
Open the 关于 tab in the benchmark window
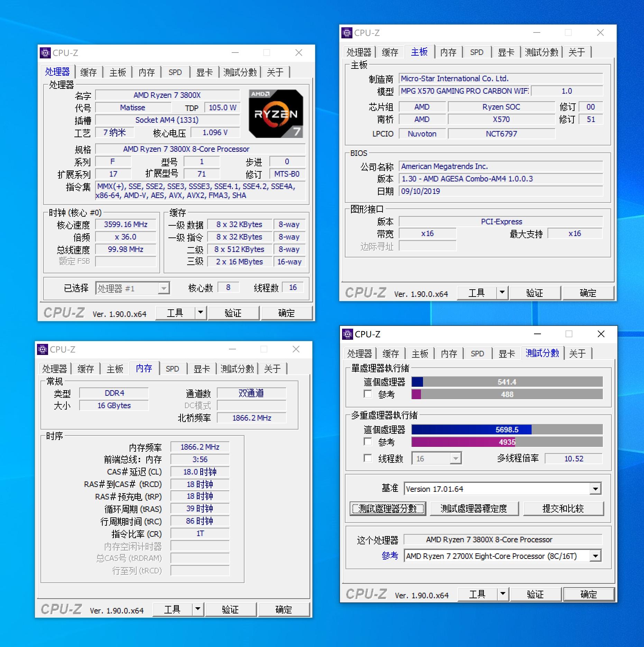pos(577,354)
